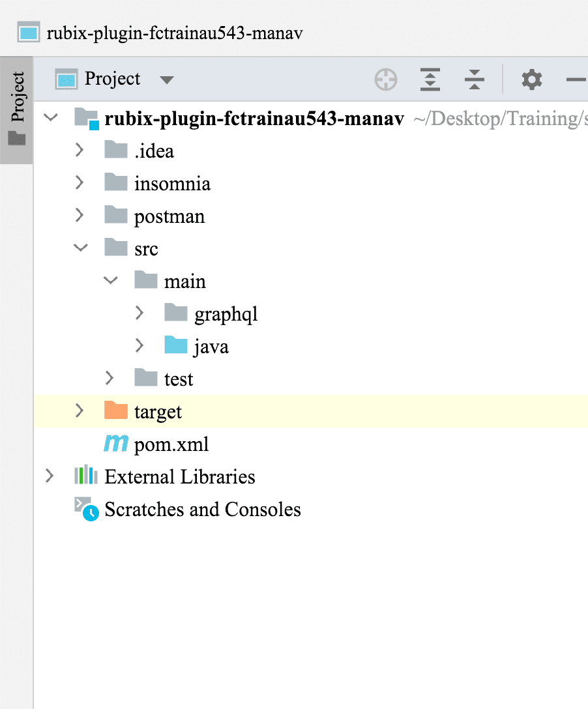Click the orange target folder icon
Screen dimensions: 588x709
pyautogui.click(x=116, y=411)
